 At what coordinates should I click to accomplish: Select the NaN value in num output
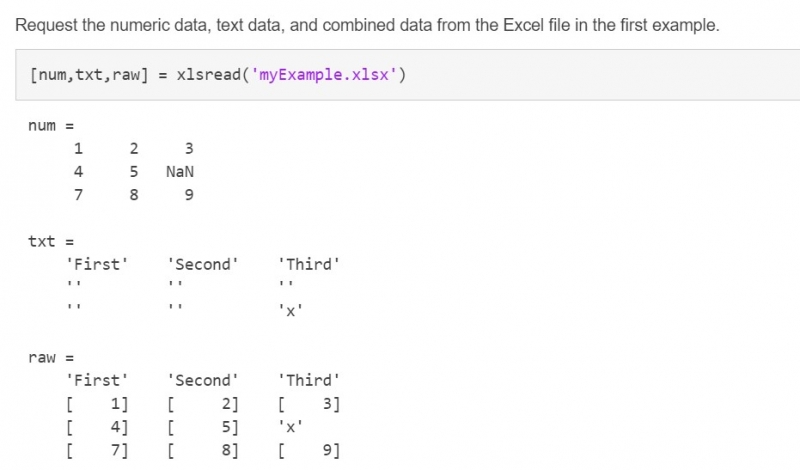[180, 171]
